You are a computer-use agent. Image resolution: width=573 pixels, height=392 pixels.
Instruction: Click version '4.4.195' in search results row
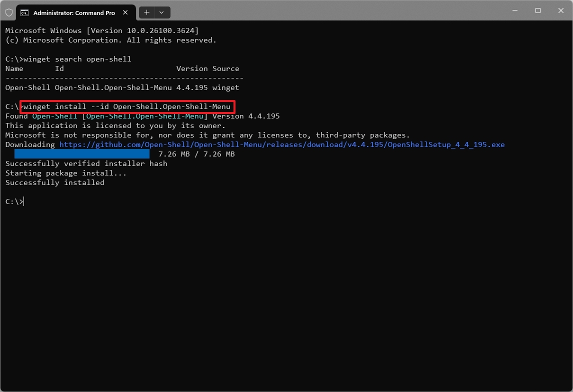[x=192, y=87]
